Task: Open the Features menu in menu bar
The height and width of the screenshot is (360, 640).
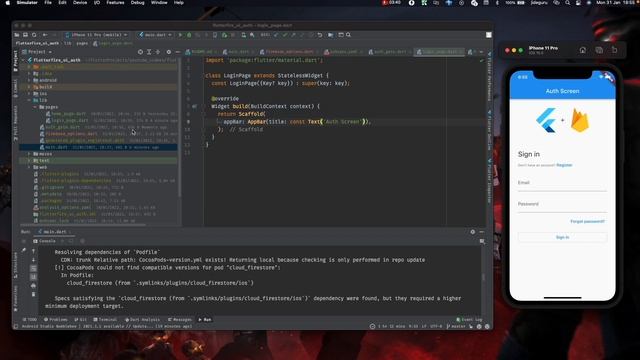Action: coord(116,2)
